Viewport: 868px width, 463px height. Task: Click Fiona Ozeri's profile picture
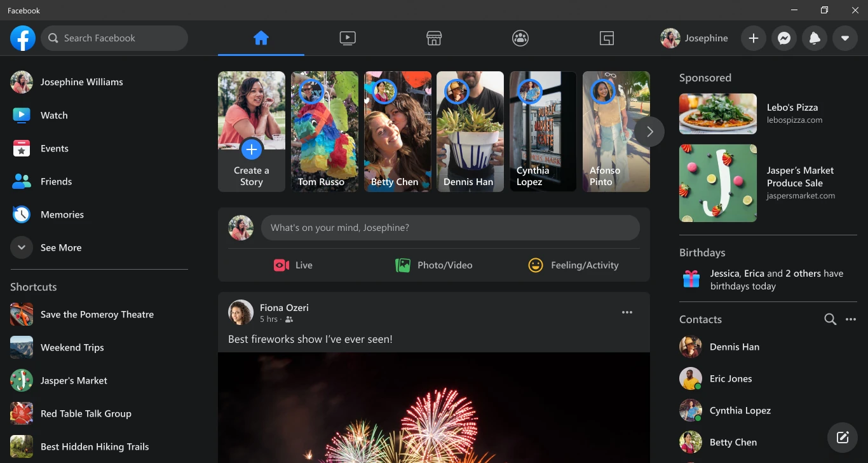point(241,312)
